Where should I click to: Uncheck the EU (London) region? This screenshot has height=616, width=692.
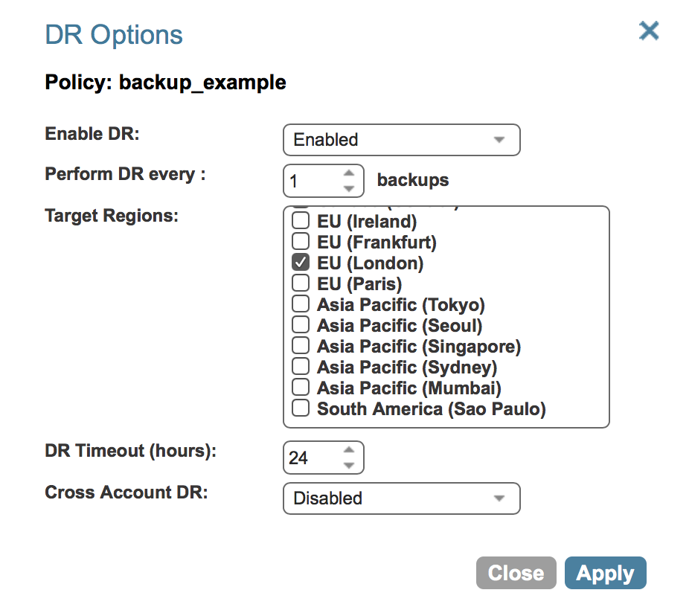coord(301,262)
